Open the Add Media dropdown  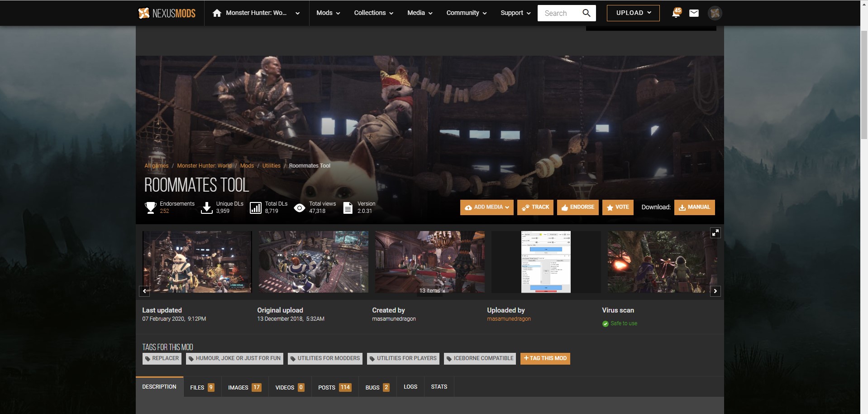487,207
